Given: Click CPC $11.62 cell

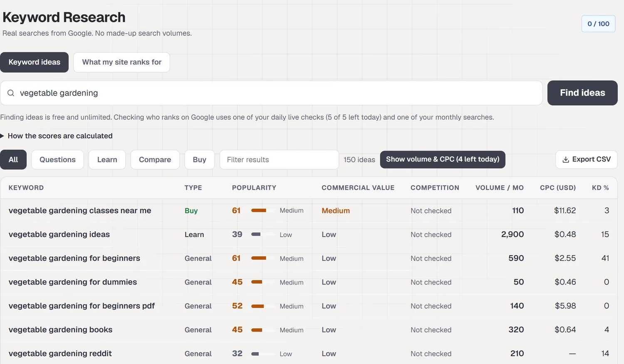Looking at the screenshot, I should 565,210.
